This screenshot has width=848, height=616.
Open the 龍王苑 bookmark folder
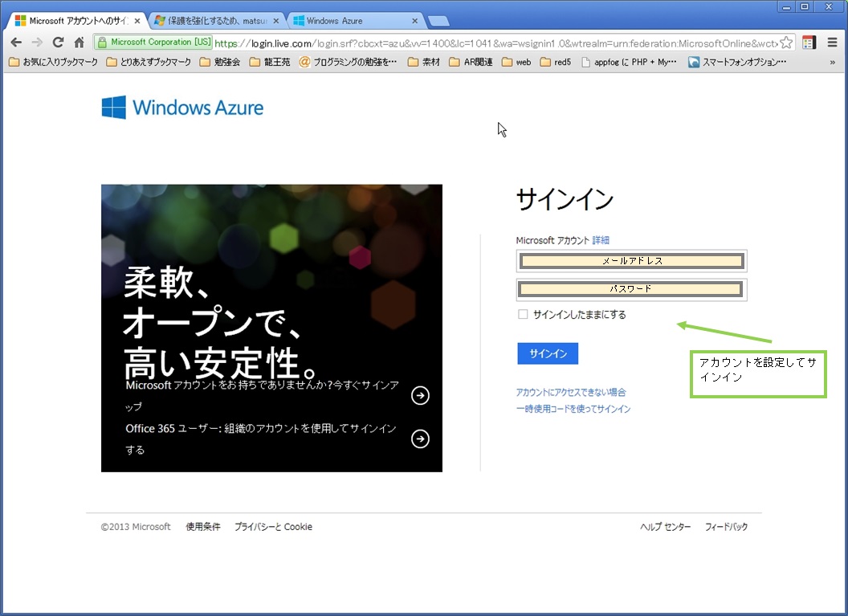[270, 62]
